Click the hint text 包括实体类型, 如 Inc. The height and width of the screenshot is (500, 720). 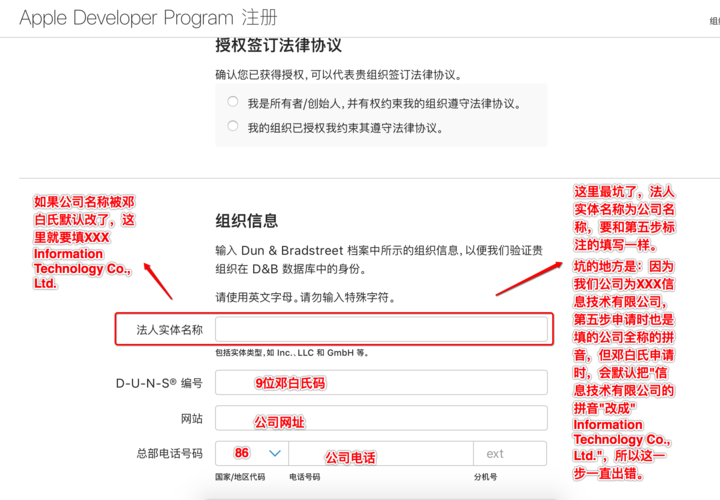pyautogui.click(x=292, y=353)
